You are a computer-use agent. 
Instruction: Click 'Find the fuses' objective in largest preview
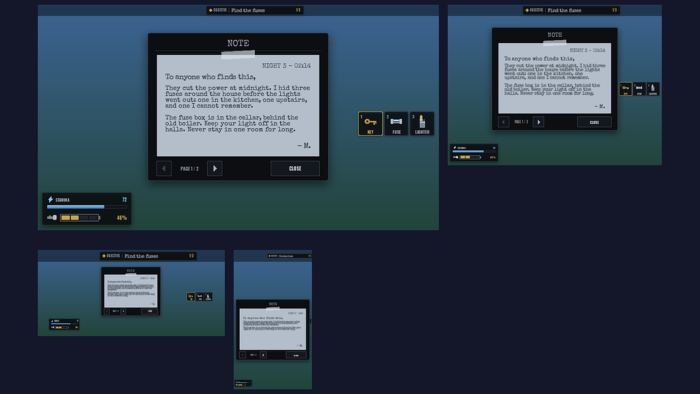[248, 10]
